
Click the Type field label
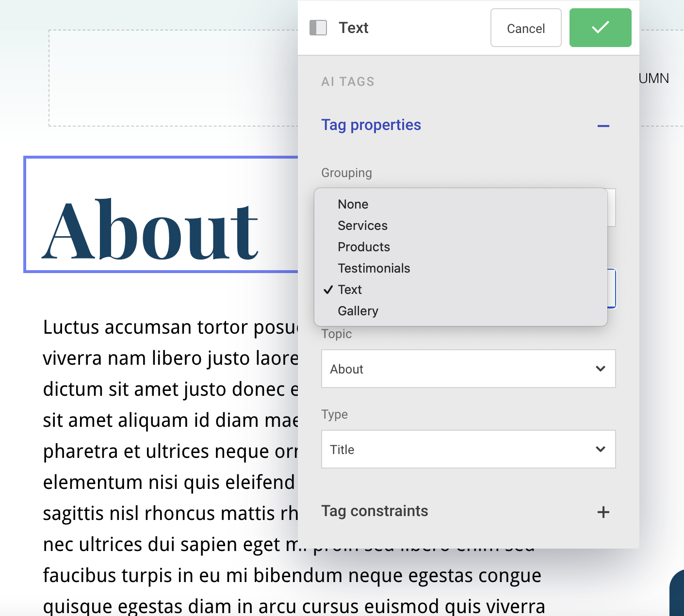click(x=334, y=415)
